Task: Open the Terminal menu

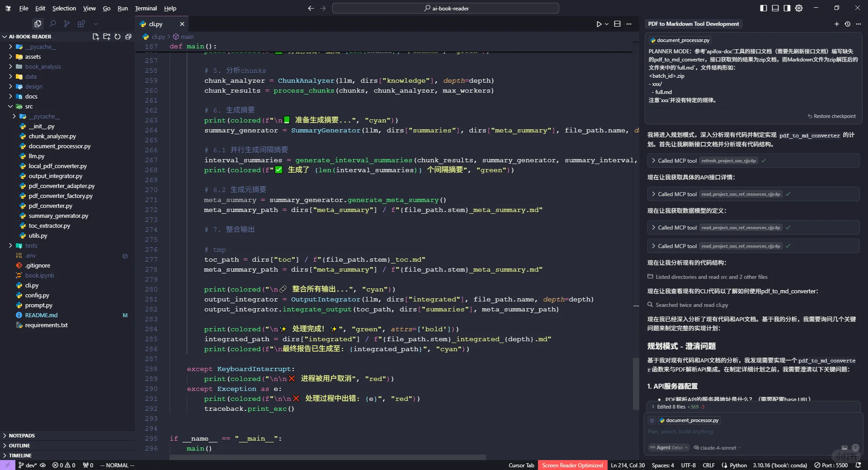Action: click(146, 8)
